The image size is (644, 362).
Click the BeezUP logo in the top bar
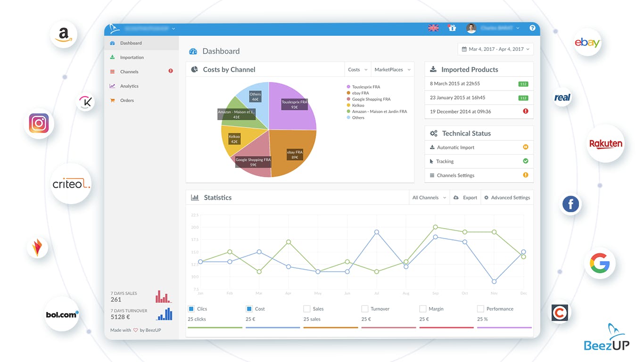click(115, 29)
